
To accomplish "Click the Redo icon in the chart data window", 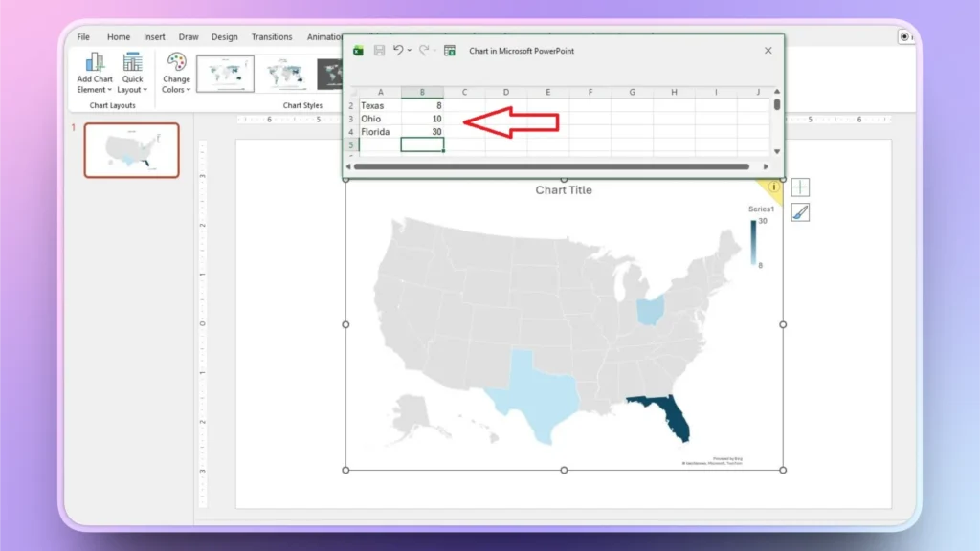I will pyautogui.click(x=424, y=51).
